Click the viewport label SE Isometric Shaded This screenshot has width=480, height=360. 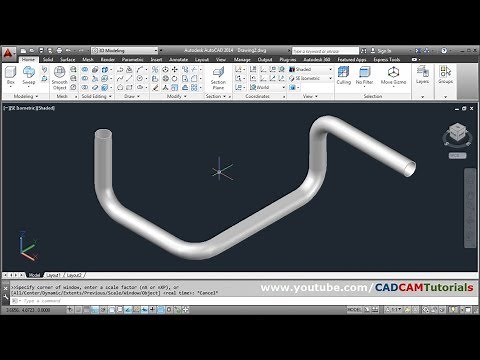(29, 108)
